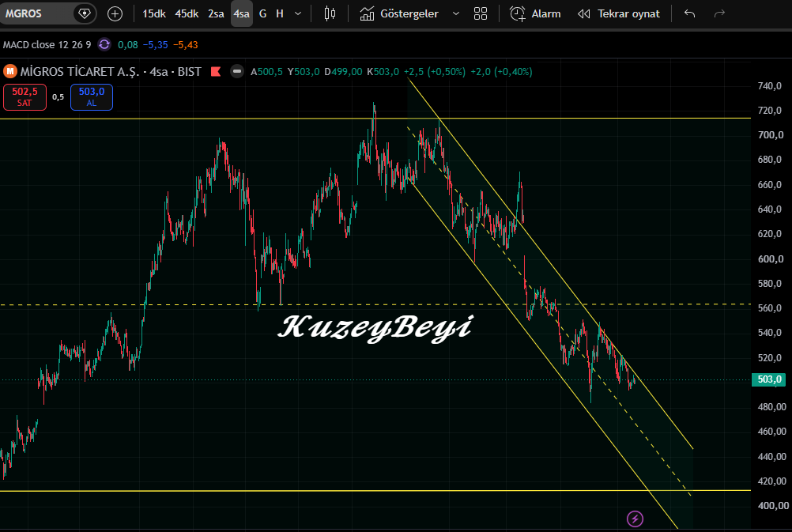Click the current price label 503,0 on axis
792x532 pixels.
(x=769, y=379)
